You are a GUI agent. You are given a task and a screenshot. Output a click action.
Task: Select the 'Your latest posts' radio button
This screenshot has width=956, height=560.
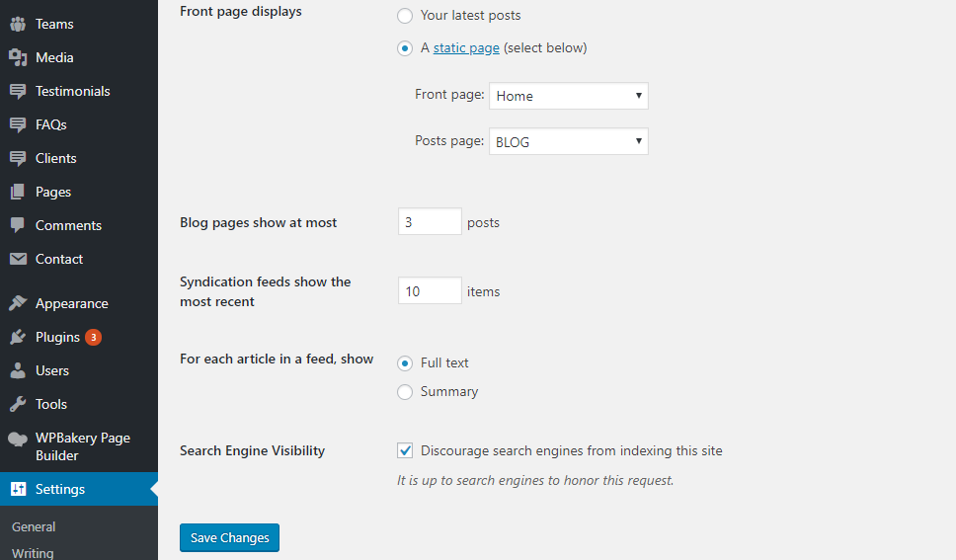tap(405, 16)
